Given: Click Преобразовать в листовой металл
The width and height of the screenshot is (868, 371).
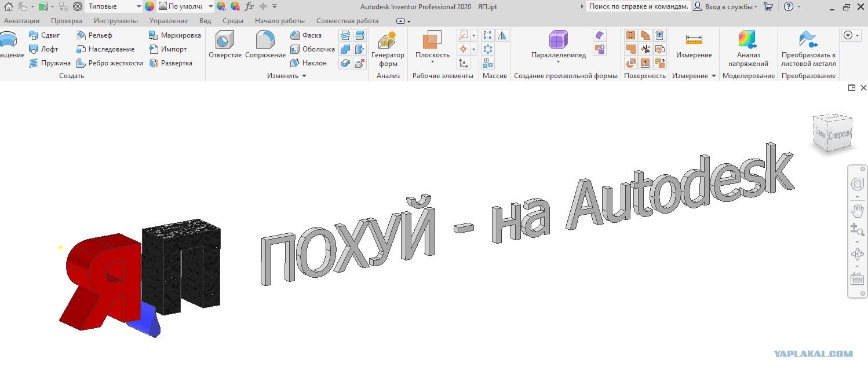Looking at the screenshot, I should coord(808,49).
